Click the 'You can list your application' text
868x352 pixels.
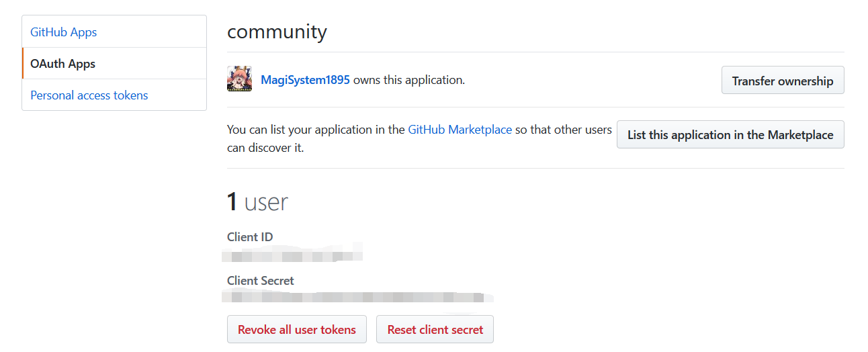316,130
